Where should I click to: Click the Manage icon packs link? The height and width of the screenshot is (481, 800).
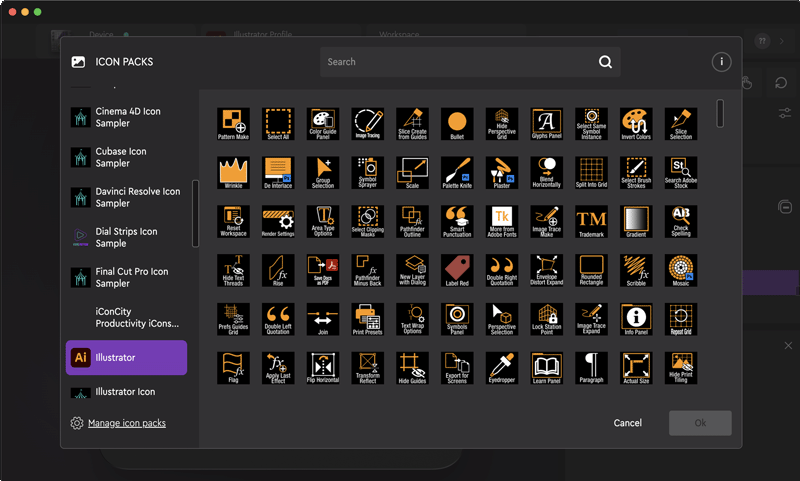(127, 423)
